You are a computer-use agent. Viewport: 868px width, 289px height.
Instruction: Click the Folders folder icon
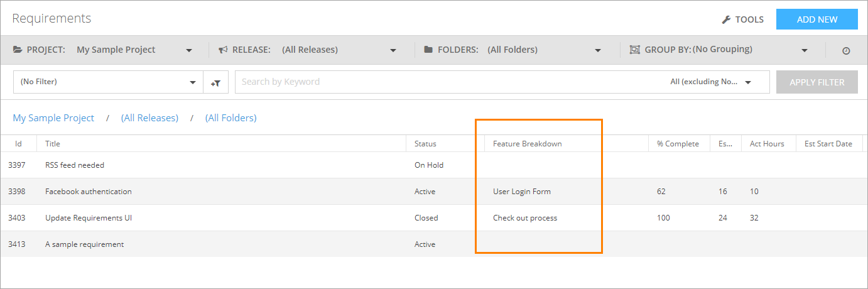428,50
